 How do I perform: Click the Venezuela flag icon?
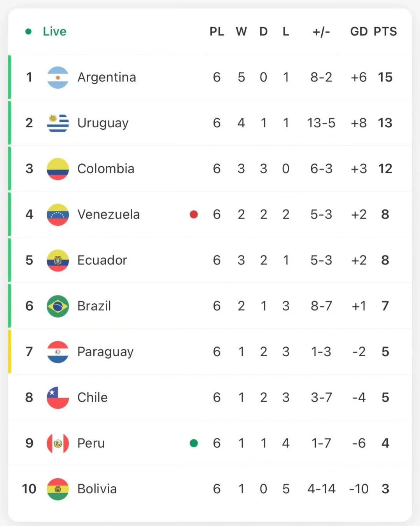tap(58, 215)
